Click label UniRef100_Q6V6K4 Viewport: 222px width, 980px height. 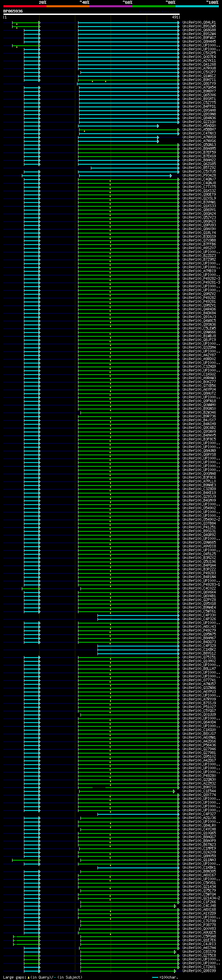[199, 592]
